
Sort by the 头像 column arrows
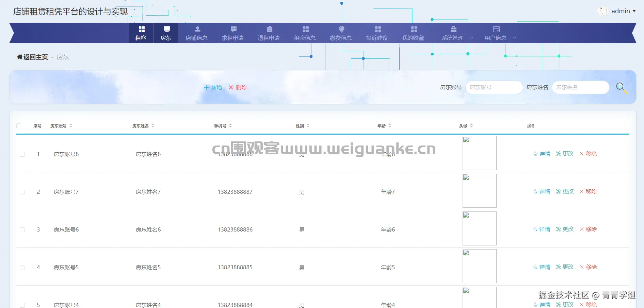471,126
